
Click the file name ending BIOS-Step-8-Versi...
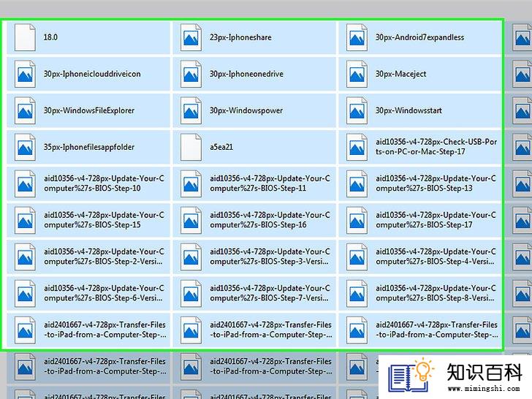pyautogui.click(x=436, y=293)
